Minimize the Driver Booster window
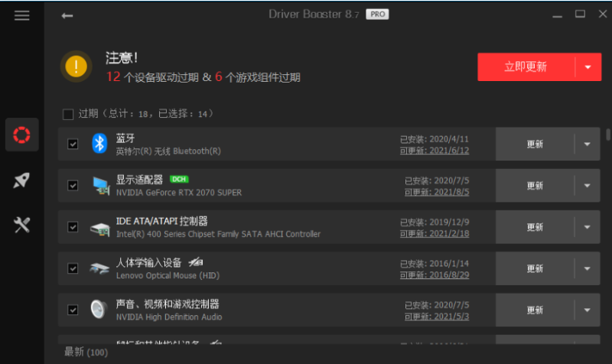Image resolution: width=612 pixels, height=364 pixels. tap(558, 15)
